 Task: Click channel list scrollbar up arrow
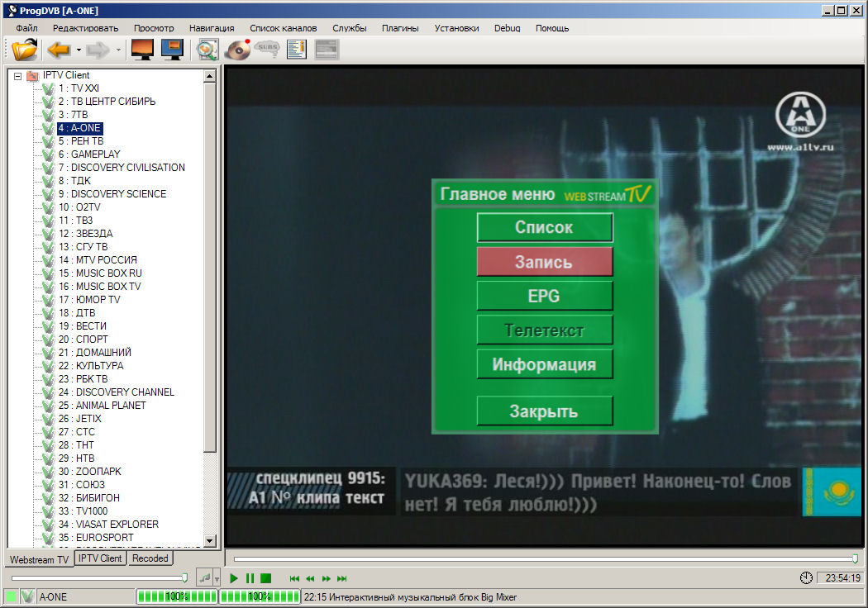click(x=210, y=76)
